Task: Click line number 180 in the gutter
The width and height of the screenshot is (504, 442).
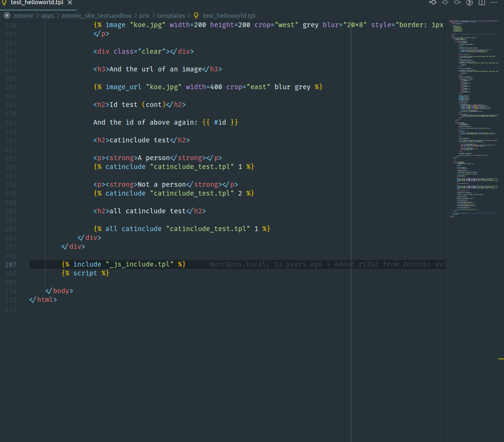Action: [11, 25]
